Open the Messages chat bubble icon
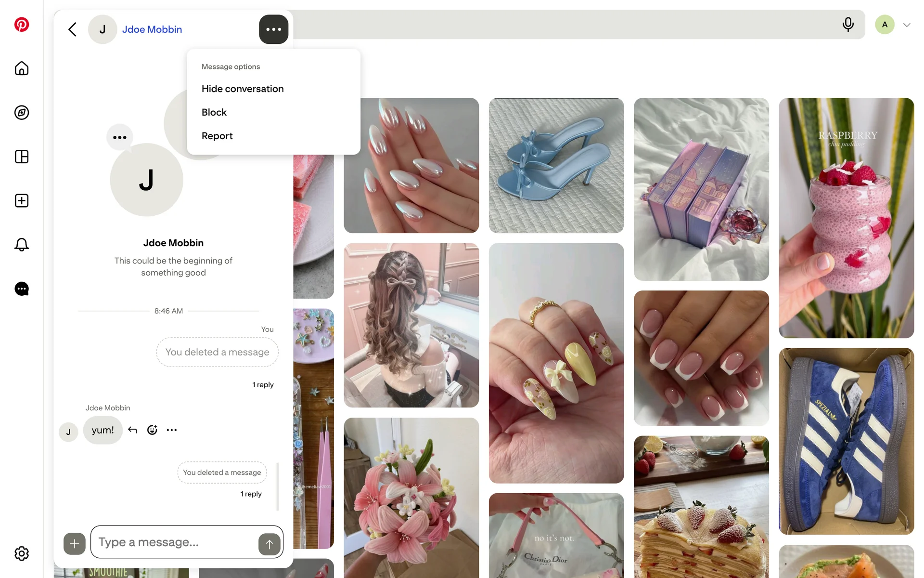Viewport: 924px width, 578px height. click(x=22, y=289)
